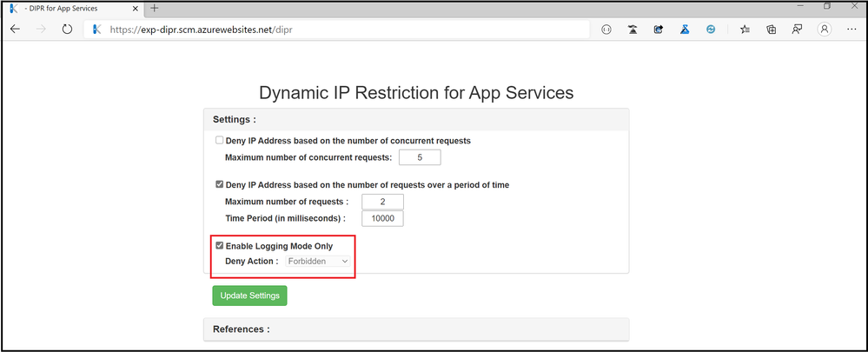868x352 pixels.
Task: Open Favorites star list icon
Action: [745, 30]
